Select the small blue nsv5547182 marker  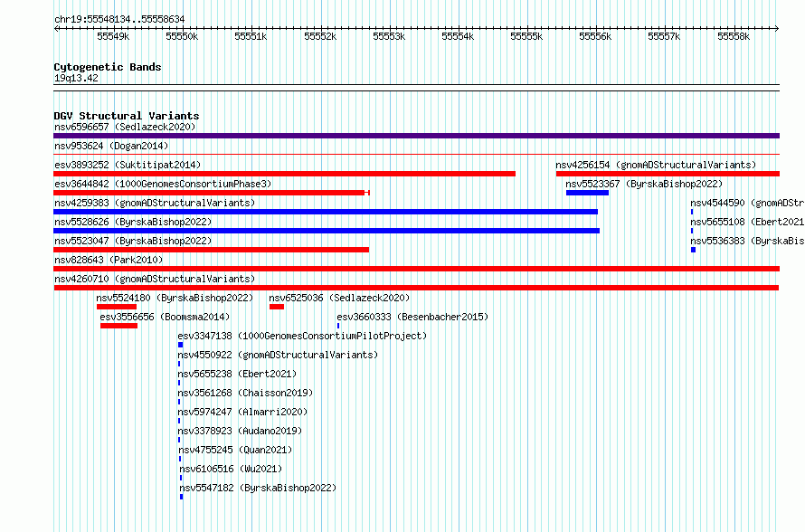pos(181,497)
